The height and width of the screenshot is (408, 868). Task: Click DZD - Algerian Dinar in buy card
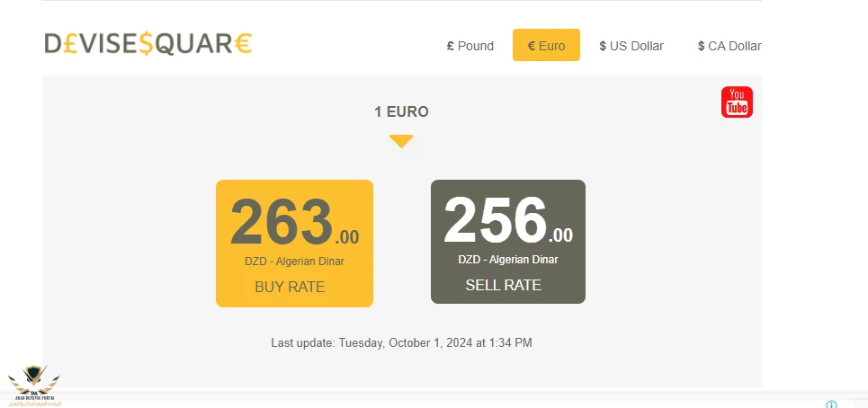click(x=294, y=262)
